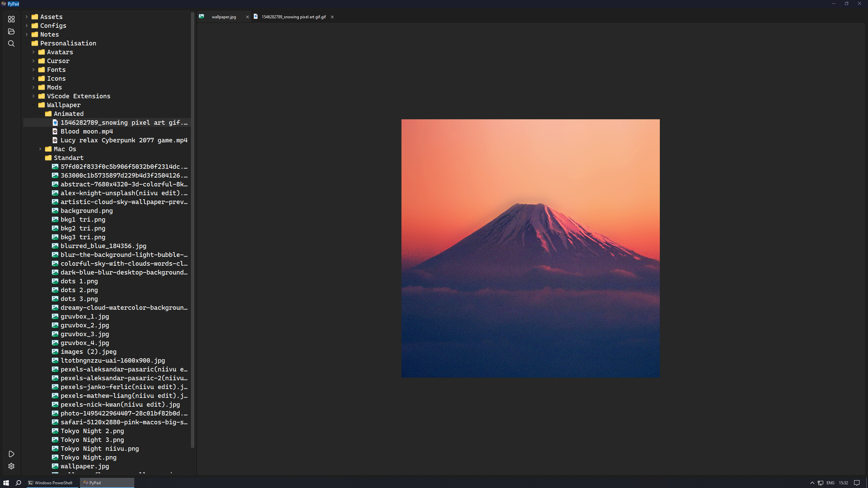Open the search magnifier in sidebar
Screen dimensions: 868x488
point(11,44)
